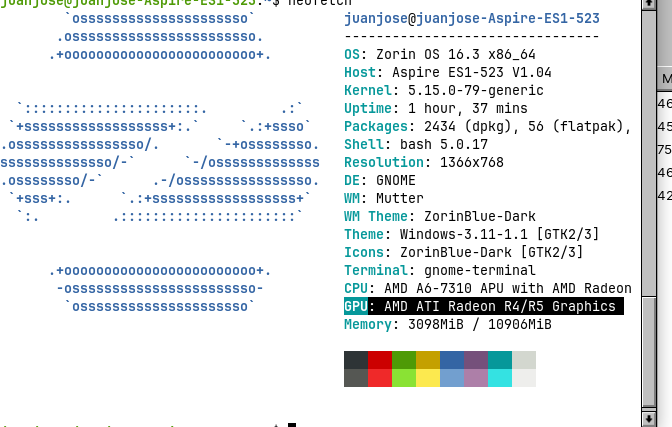Viewport: 672px width, 427px height.
Task: Click the 'Memory: 3098MiB / 10906MiB' line
Action: [x=448, y=325]
